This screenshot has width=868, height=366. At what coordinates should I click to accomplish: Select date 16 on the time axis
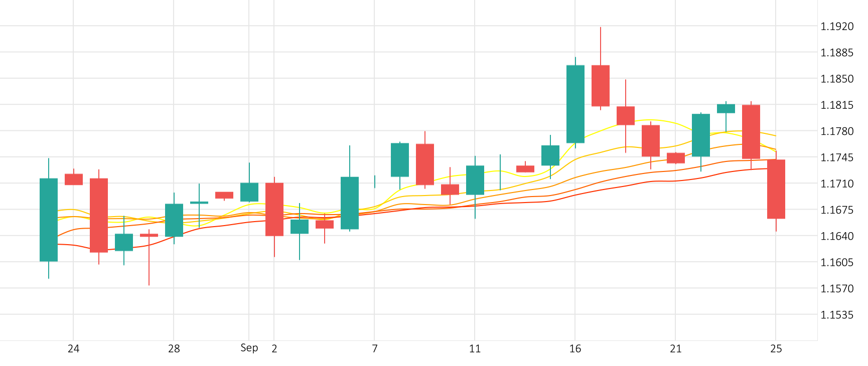coord(575,348)
